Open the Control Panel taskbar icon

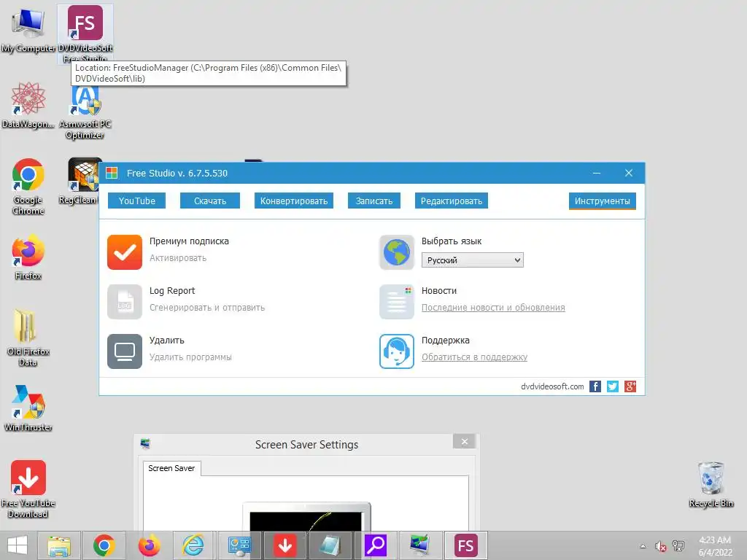(x=239, y=545)
